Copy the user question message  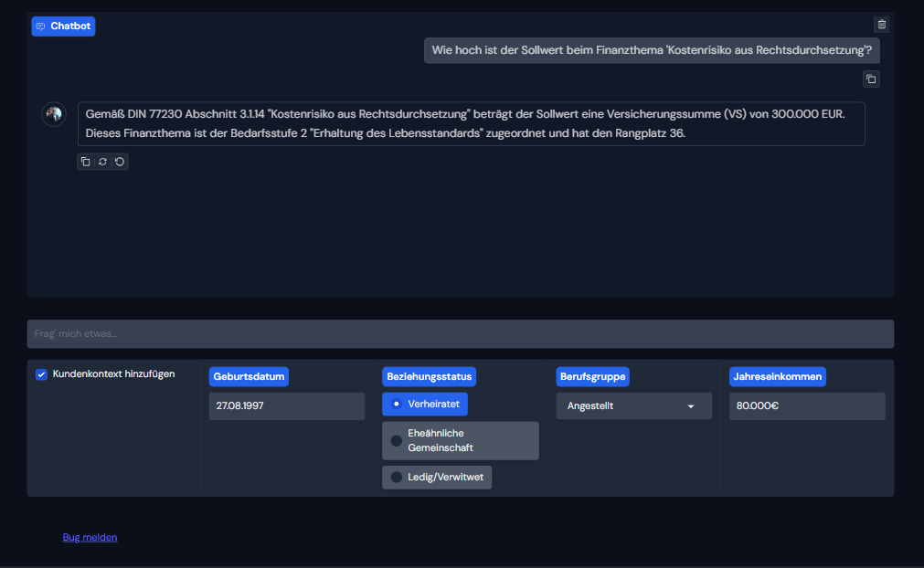[x=871, y=79]
